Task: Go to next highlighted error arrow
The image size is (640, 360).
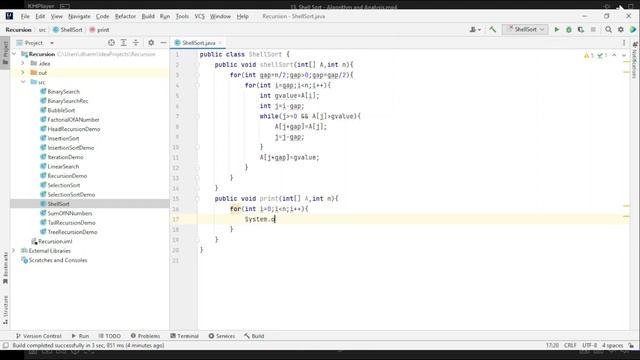Action: pyautogui.click(x=624, y=55)
